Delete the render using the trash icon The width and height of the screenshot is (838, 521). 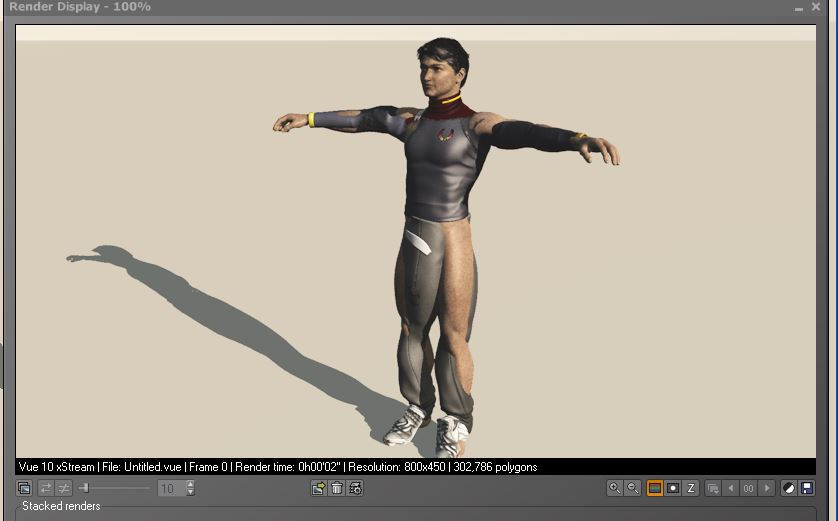coord(337,488)
